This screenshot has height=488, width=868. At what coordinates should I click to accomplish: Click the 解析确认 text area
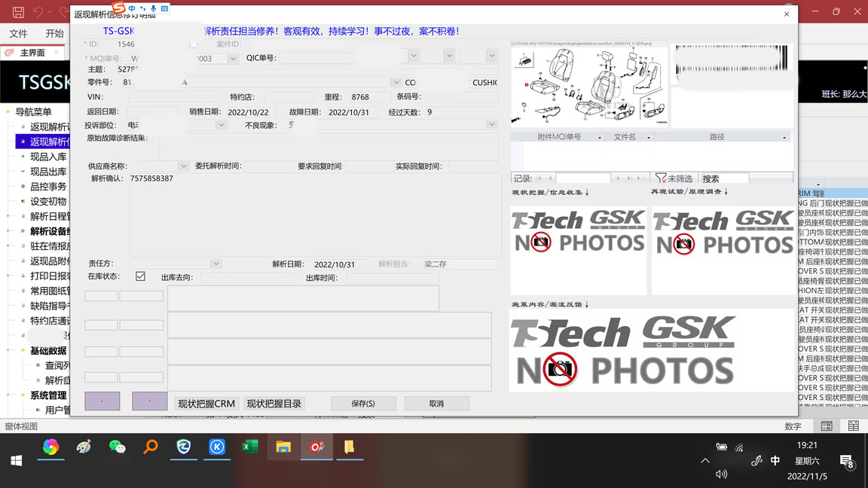(316, 214)
